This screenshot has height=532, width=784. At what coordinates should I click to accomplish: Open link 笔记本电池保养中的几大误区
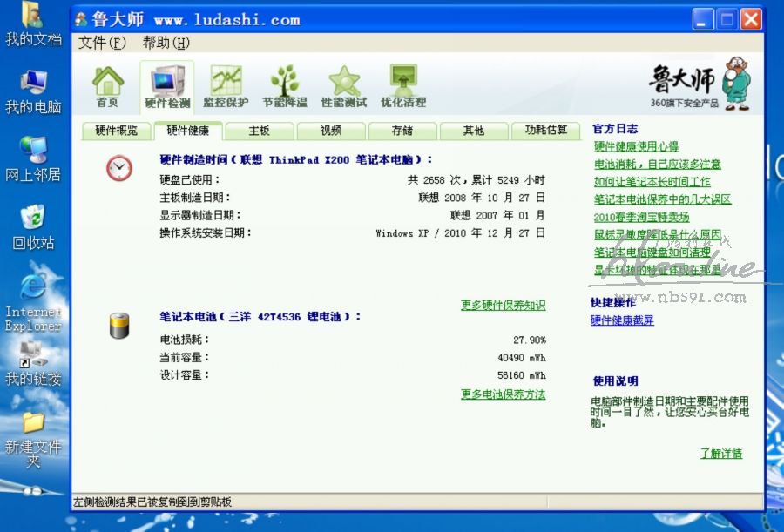(663, 199)
